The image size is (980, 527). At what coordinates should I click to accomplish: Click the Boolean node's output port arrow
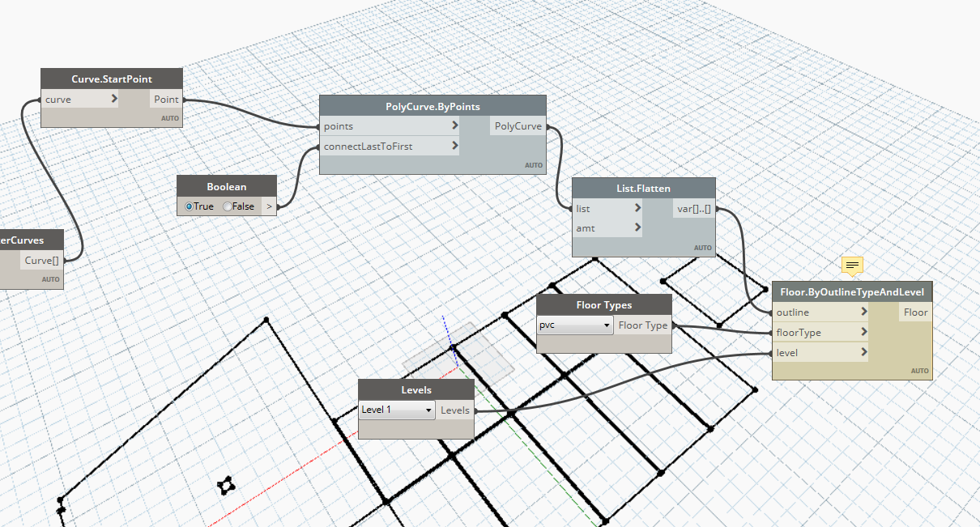click(x=269, y=206)
